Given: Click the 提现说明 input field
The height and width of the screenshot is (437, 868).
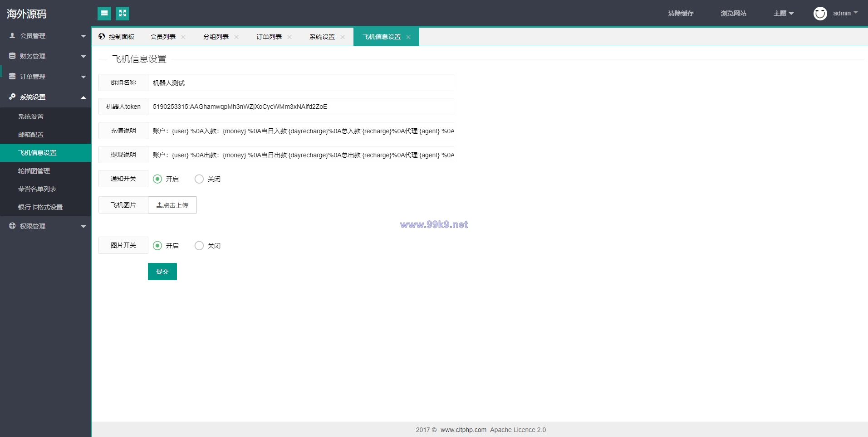Looking at the screenshot, I should click(301, 155).
